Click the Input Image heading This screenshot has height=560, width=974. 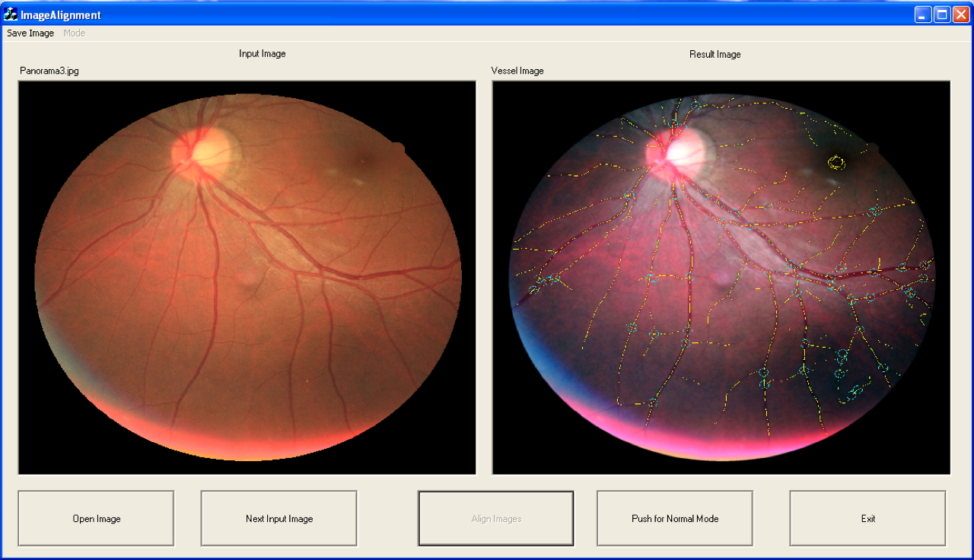pyautogui.click(x=262, y=54)
